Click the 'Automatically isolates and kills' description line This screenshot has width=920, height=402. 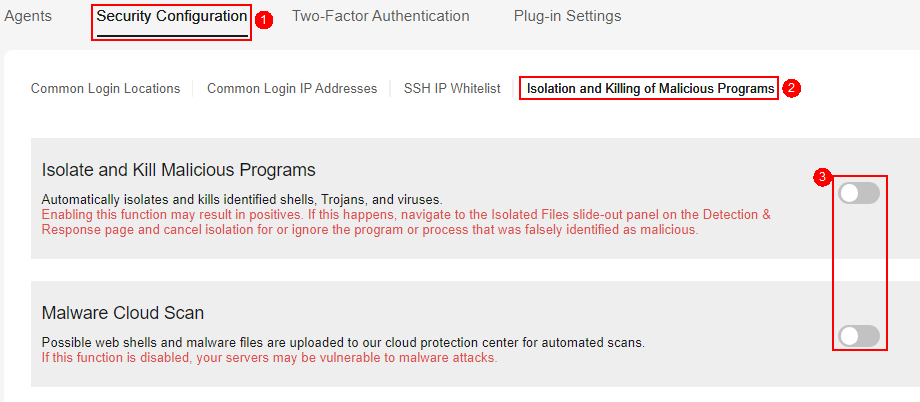242,200
